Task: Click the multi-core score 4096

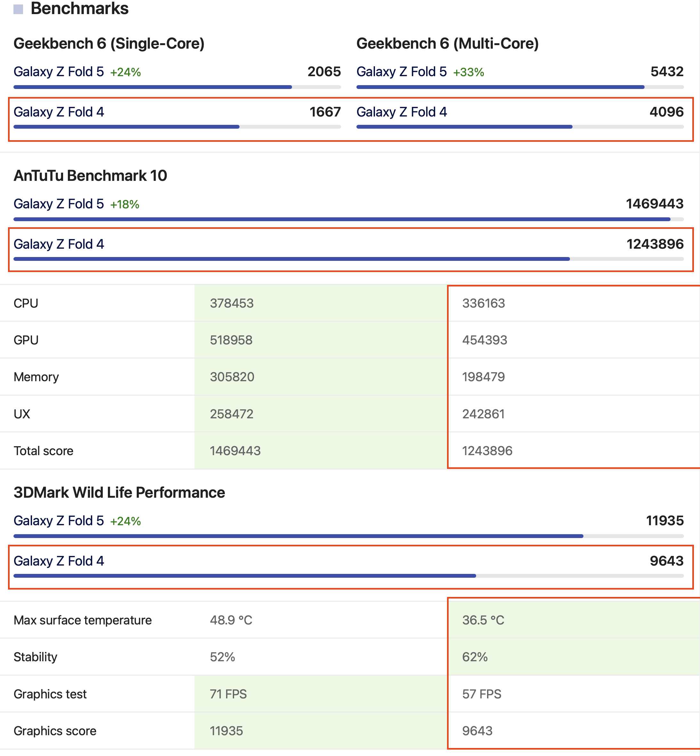Action: [667, 112]
